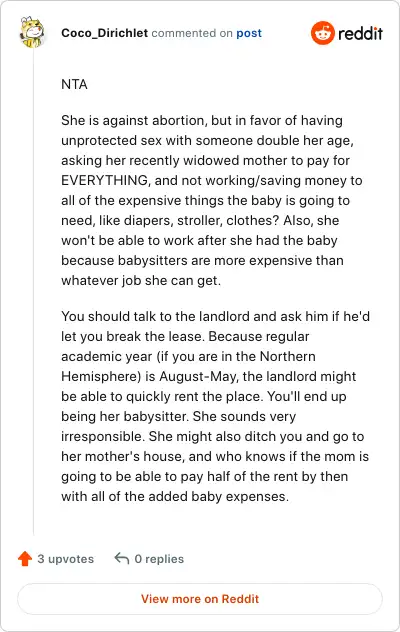Viewport: 400px width, 632px height.
Task: Click the phrase "whatever job she can get."
Action: pyautogui.click(x=141, y=281)
